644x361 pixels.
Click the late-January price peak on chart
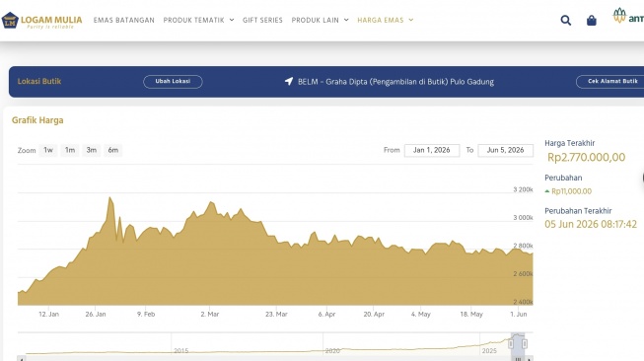109,197
